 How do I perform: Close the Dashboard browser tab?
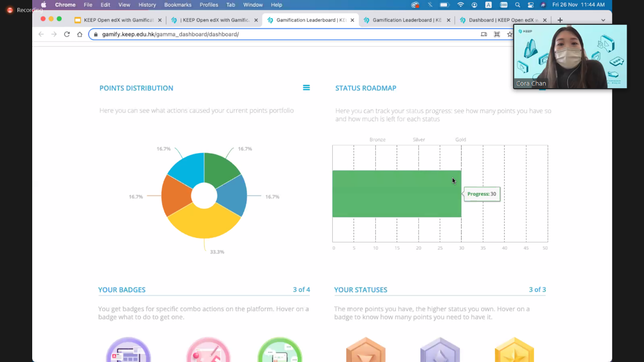coord(545,20)
